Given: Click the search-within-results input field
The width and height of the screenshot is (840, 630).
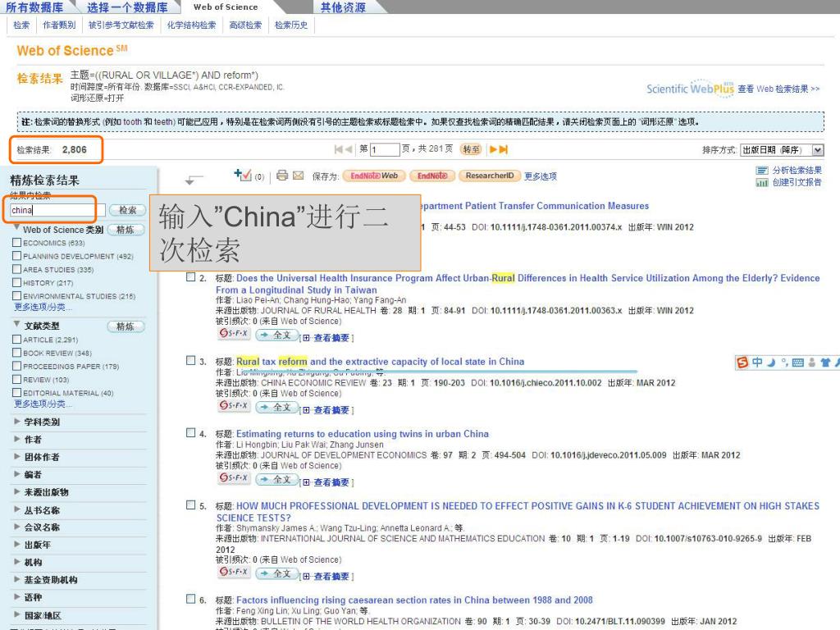Looking at the screenshot, I should click(57, 210).
